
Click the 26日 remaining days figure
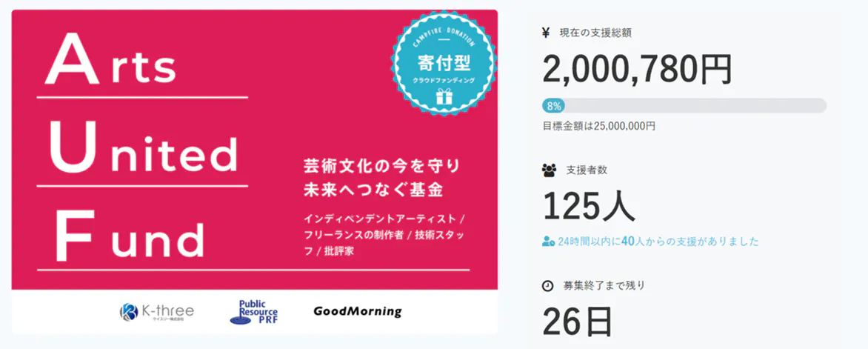[x=578, y=319]
